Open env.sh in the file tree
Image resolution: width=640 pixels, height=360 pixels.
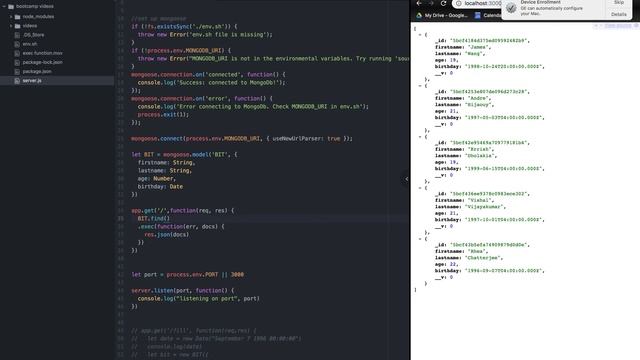(30, 44)
